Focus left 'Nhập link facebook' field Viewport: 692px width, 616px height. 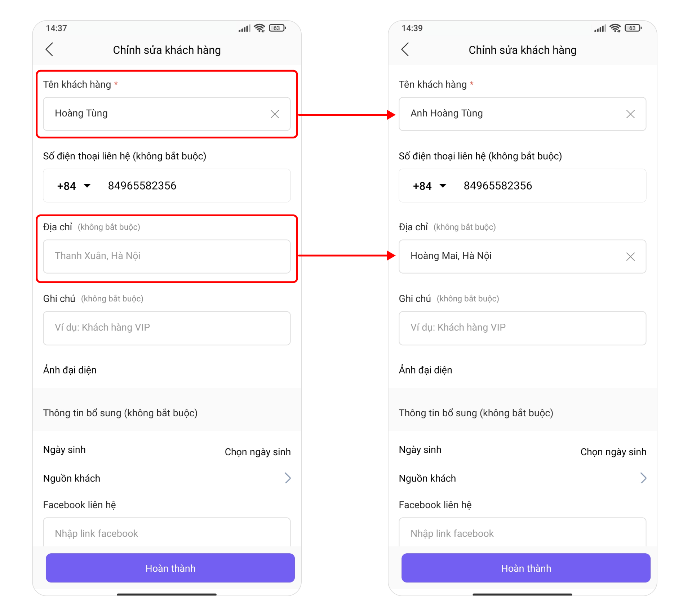tap(167, 533)
